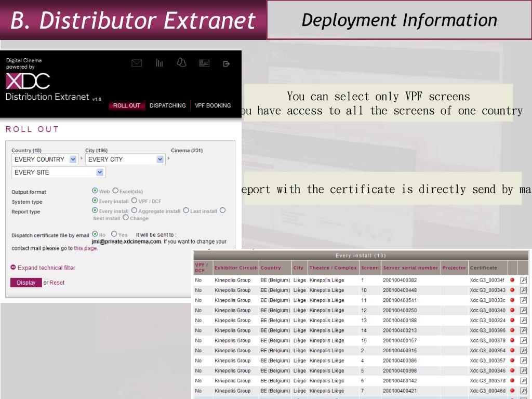Image resolution: width=532 pixels, height=399 pixels.
Task: Click the Display button
Action: 26,283
